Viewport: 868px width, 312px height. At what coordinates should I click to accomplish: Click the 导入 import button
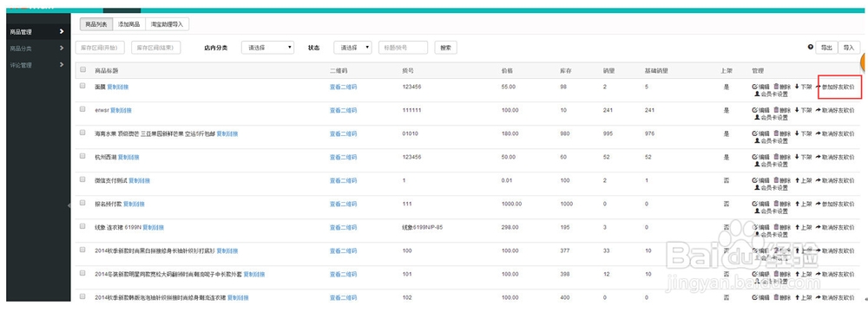(x=849, y=48)
